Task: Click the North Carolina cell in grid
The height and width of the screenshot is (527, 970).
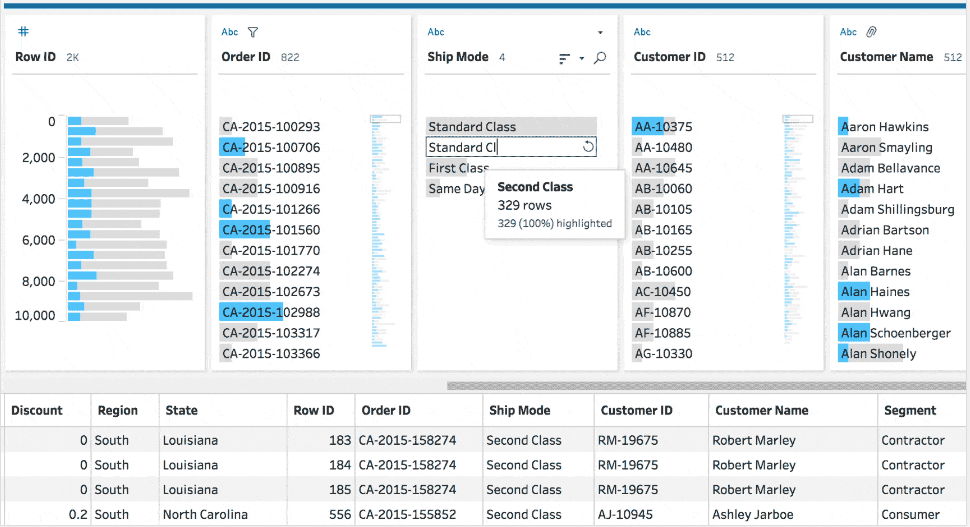Action: click(221, 514)
